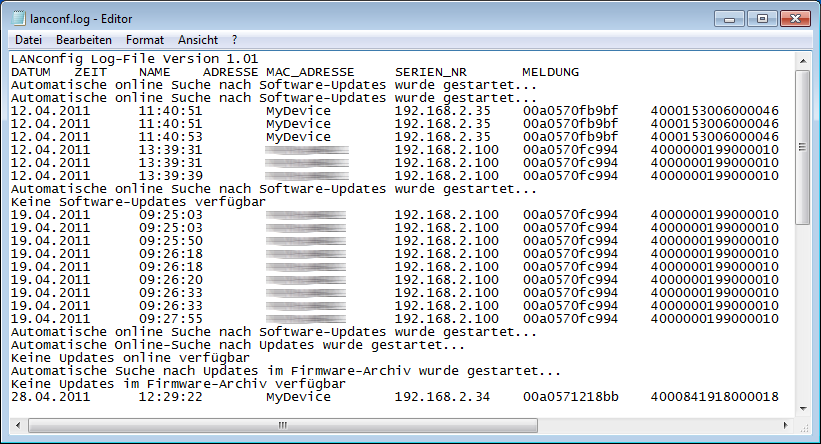Image resolution: width=821 pixels, height=444 pixels.
Task: Open the Format menu
Action: [x=145, y=40]
